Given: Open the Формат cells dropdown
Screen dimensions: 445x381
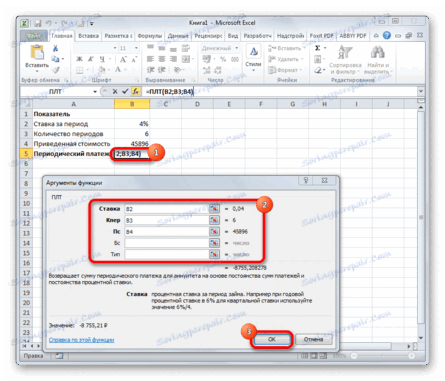Looking at the screenshot, I should click(285, 70).
